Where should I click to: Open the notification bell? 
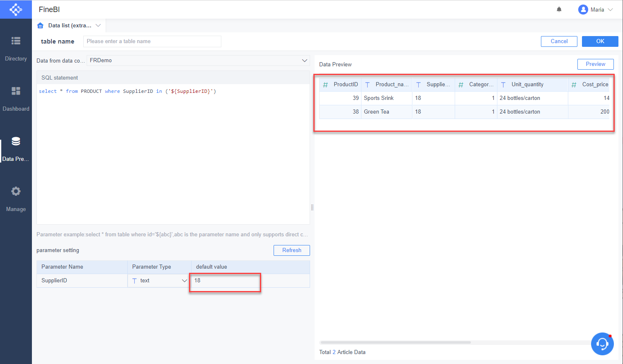tap(559, 9)
